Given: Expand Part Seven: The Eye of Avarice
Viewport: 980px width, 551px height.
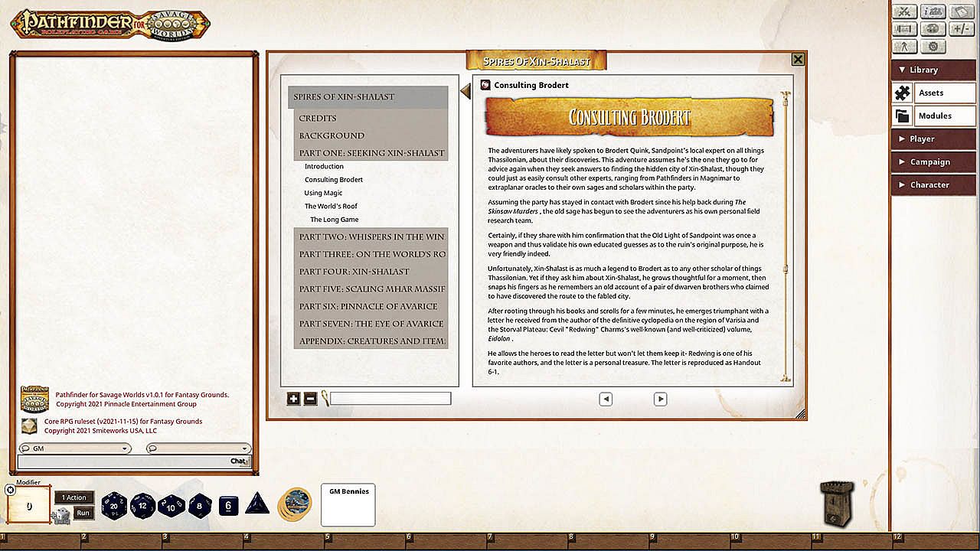Looking at the screenshot, I should (371, 324).
